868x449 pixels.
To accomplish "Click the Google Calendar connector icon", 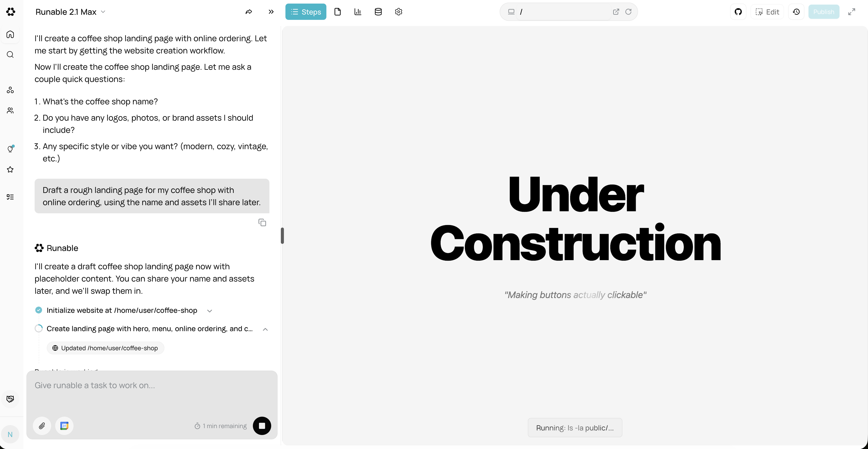I will point(64,426).
